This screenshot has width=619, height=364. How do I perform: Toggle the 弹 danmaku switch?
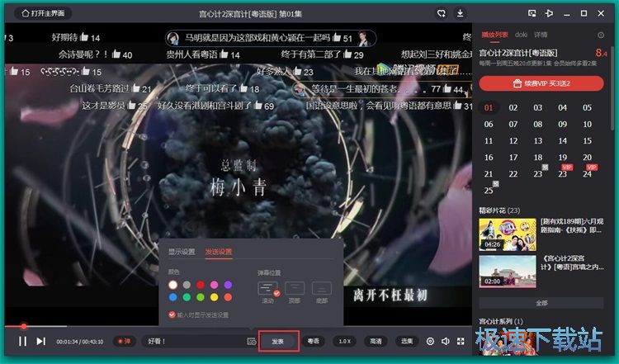pos(125,341)
